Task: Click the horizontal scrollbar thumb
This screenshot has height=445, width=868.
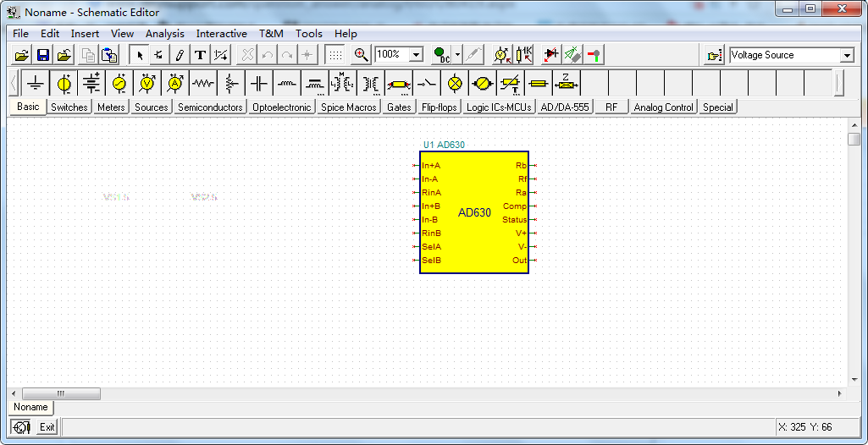Action: pyautogui.click(x=62, y=393)
